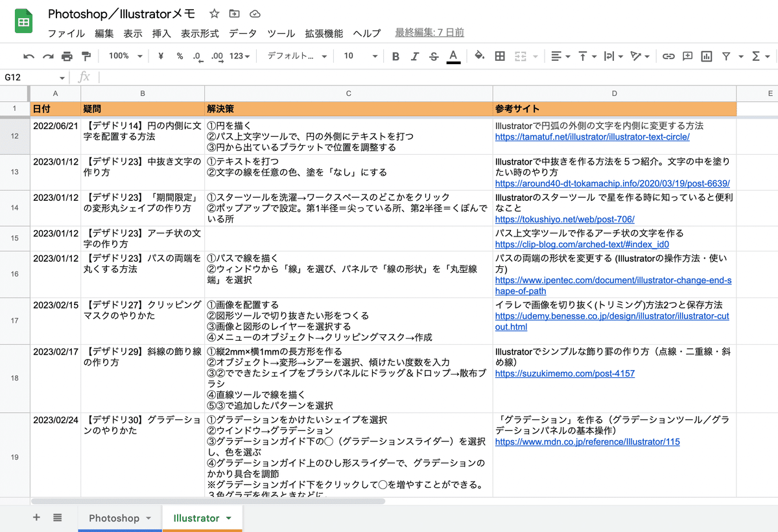Open the fill color picker
This screenshot has width=778, height=532.
coord(480,56)
